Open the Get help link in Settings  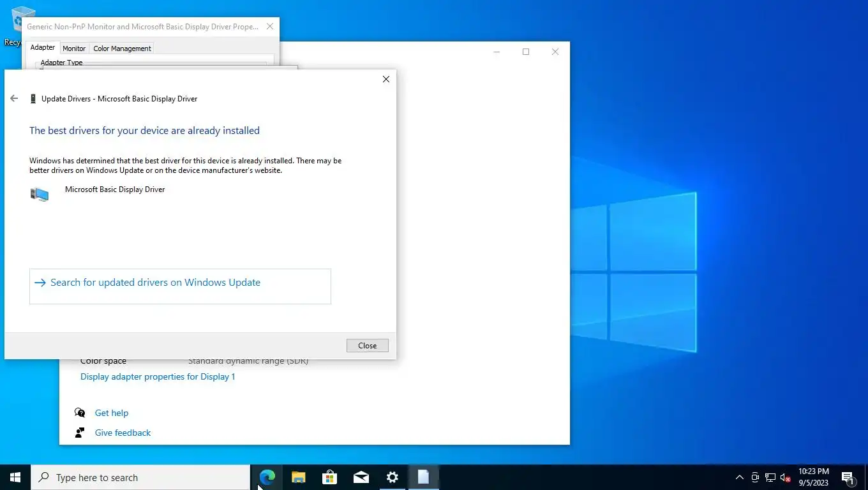[112, 413]
